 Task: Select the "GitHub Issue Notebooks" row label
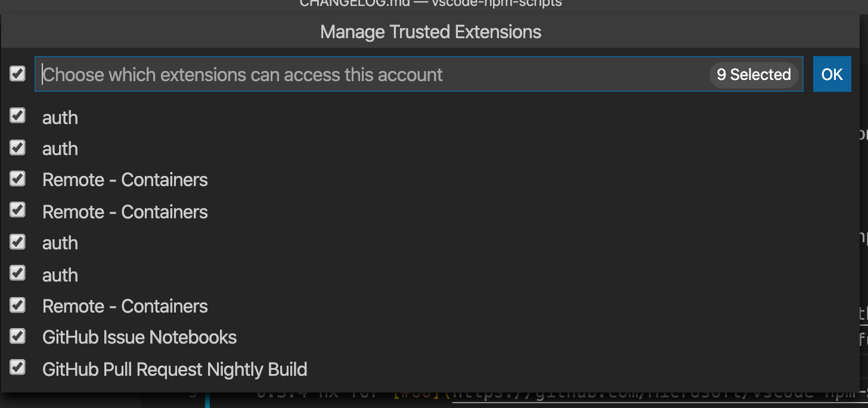point(139,337)
